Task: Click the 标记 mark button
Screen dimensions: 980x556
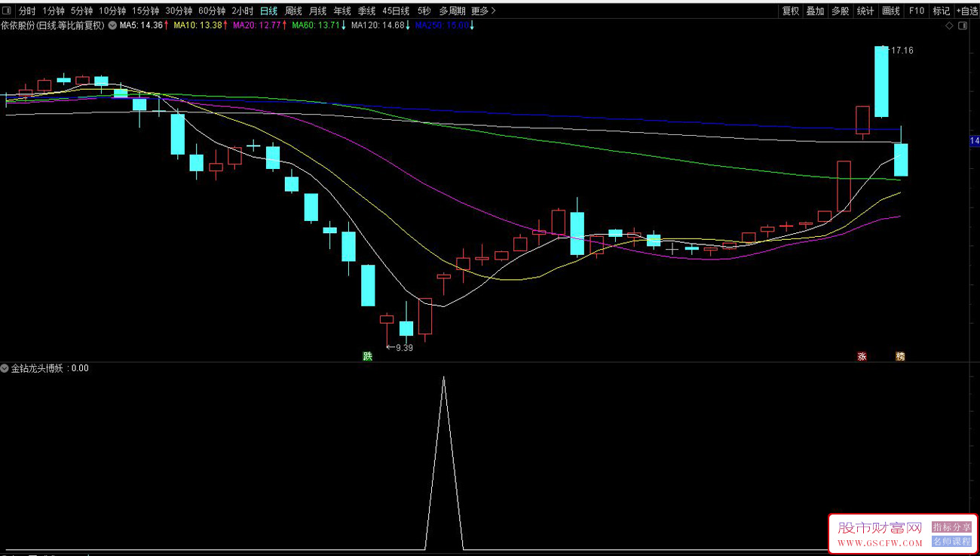Action: point(942,11)
